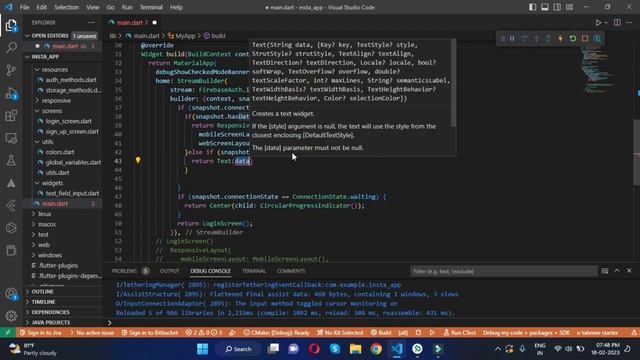Open the Terminal menu
Viewport: 640px width, 360px height.
[x=151, y=7]
